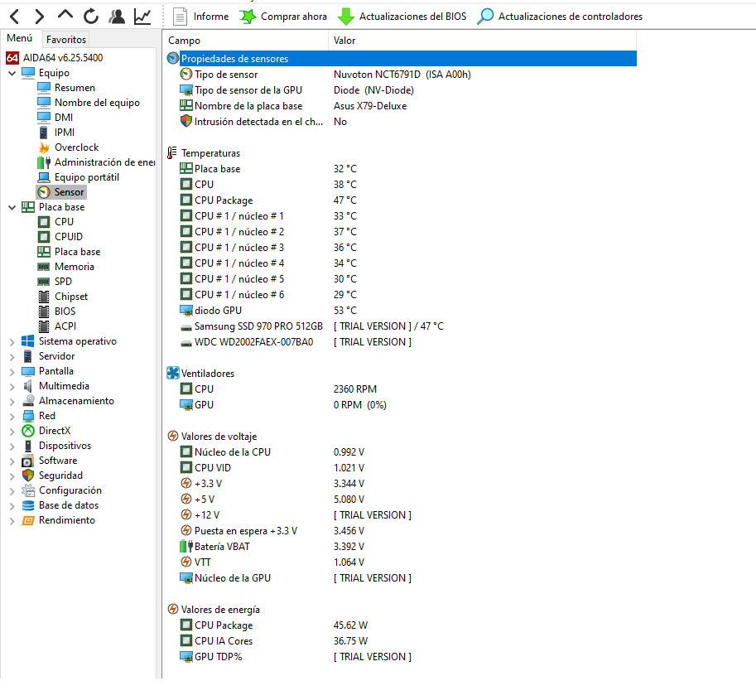This screenshot has height=700, width=756.
Task: Select the Seguridad shield icon
Action: click(x=28, y=476)
